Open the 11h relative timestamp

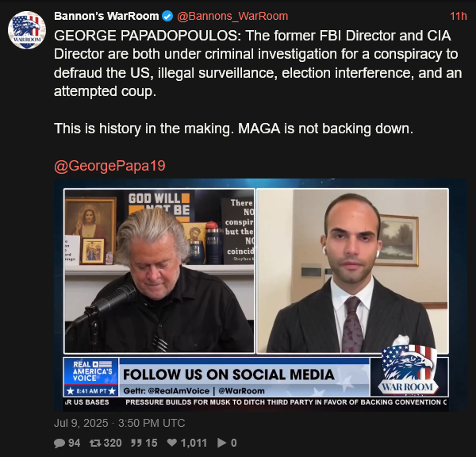coord(458,16)
